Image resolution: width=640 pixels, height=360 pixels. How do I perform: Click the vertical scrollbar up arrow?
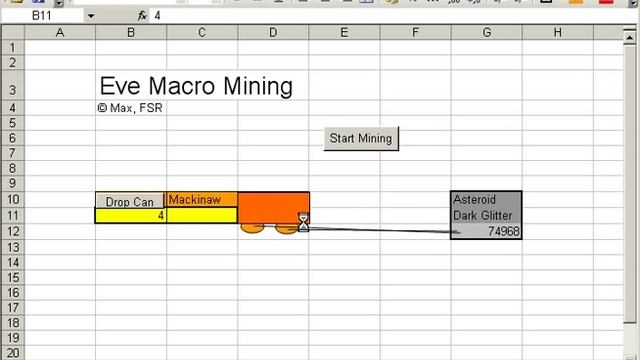coord(630,38)
